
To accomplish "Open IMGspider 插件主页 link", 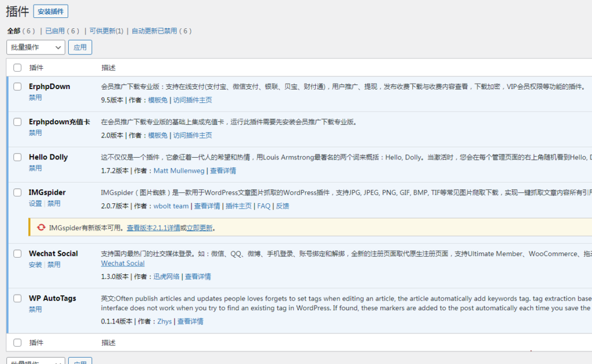I will coord(239,206).
